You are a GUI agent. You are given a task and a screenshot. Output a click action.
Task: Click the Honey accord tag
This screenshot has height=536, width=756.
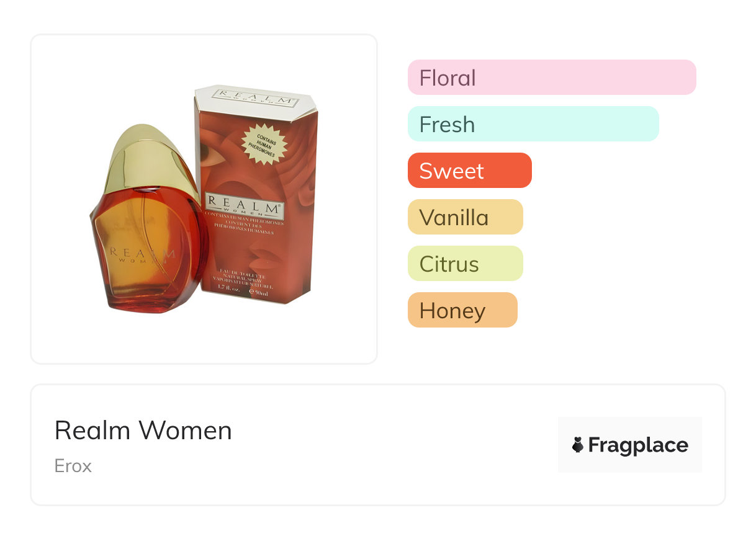tap(462, 310)
